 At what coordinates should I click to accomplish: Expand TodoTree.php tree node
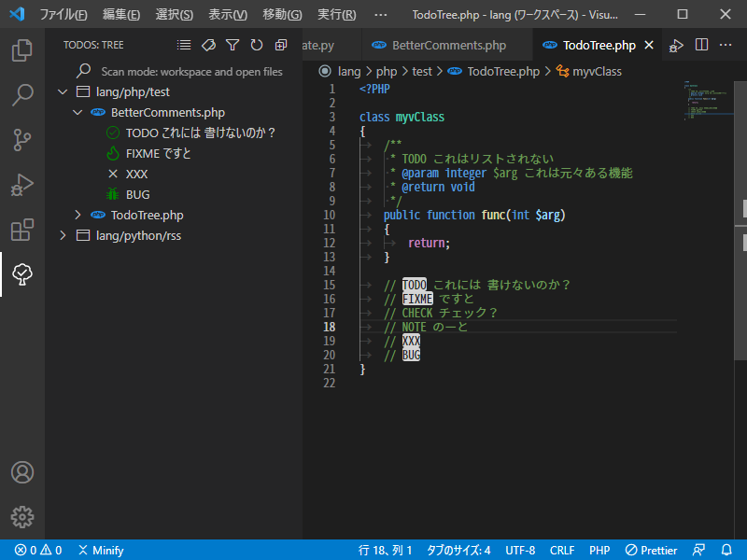(78, 215)
